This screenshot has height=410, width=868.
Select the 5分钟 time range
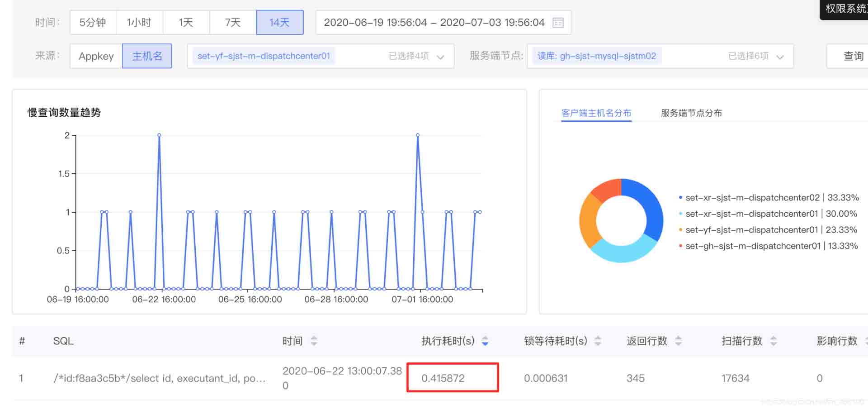[93, 23]
